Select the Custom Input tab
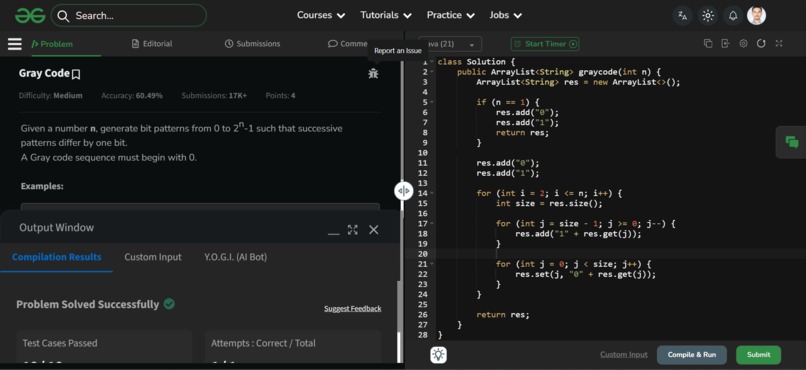Image resolution: width=806 pixels, height=370 pixels. click(x=153, y=257)
